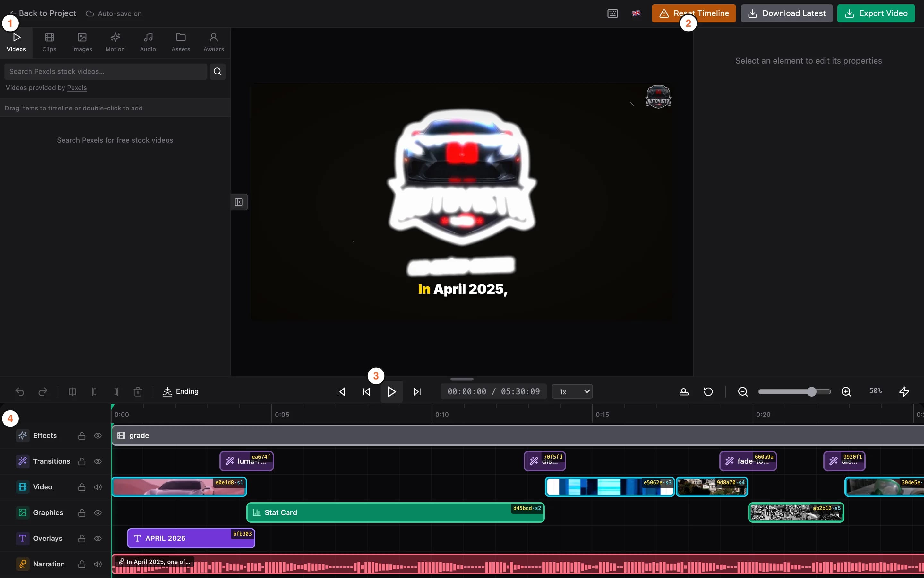This screenshot has width=924, height=578.
Task: Click the delete trash icon
Action: pyautogui.click(x=138, y=391)
